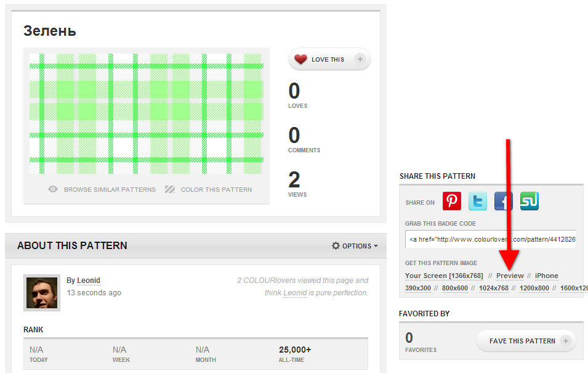This screenshot has width=588, height=373.
Task: Click the Pinterest share icon
Action: point(452,202)
